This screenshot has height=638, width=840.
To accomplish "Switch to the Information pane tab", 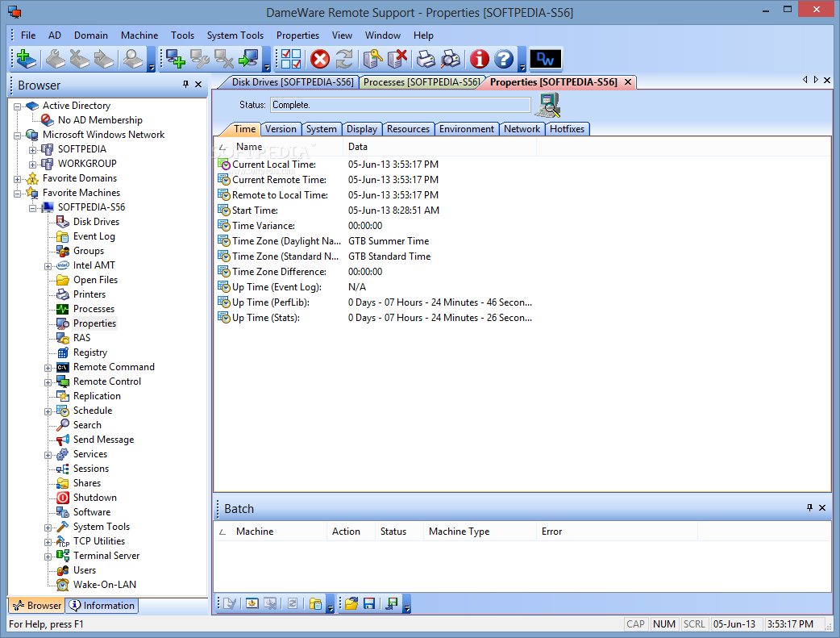I will tap(103, 605).
